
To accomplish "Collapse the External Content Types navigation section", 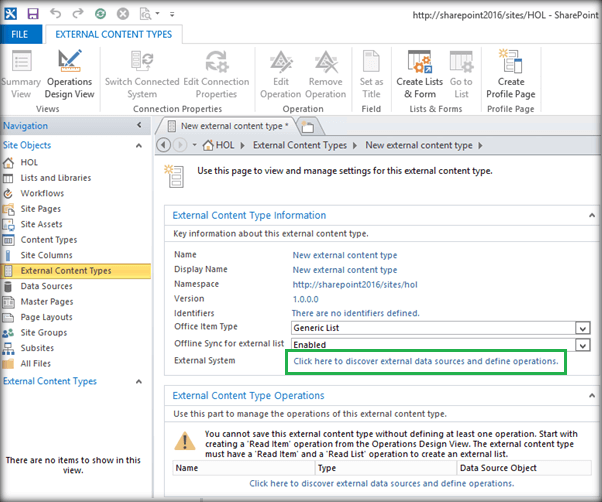I will [x=139, y=381].
